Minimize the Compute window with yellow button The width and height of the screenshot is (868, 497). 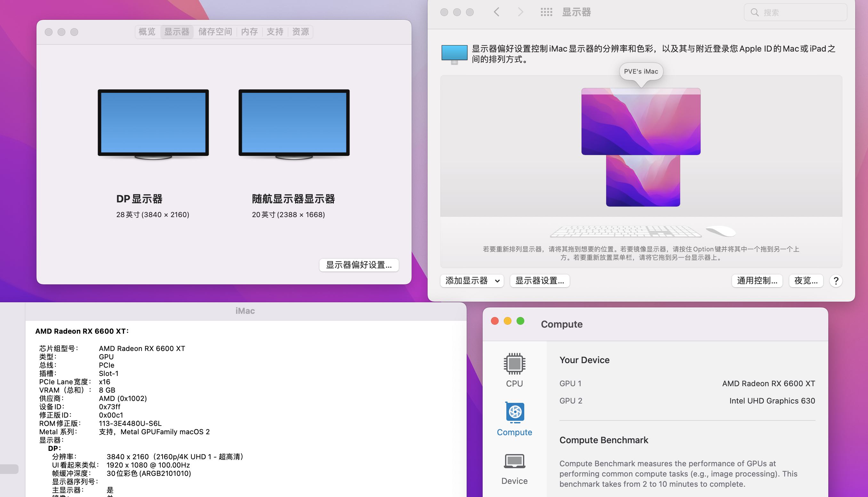pos(508,321)
